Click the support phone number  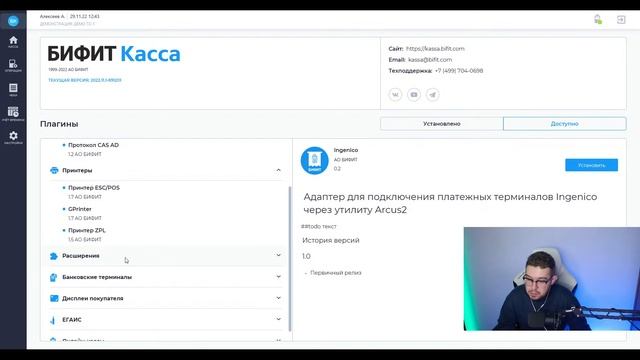point(459,71)
